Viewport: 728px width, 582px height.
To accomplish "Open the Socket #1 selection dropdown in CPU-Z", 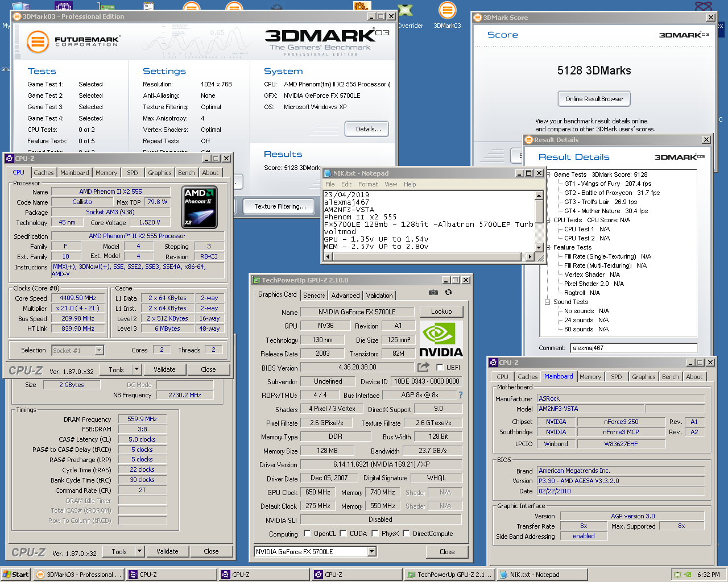I will (99, 351).
